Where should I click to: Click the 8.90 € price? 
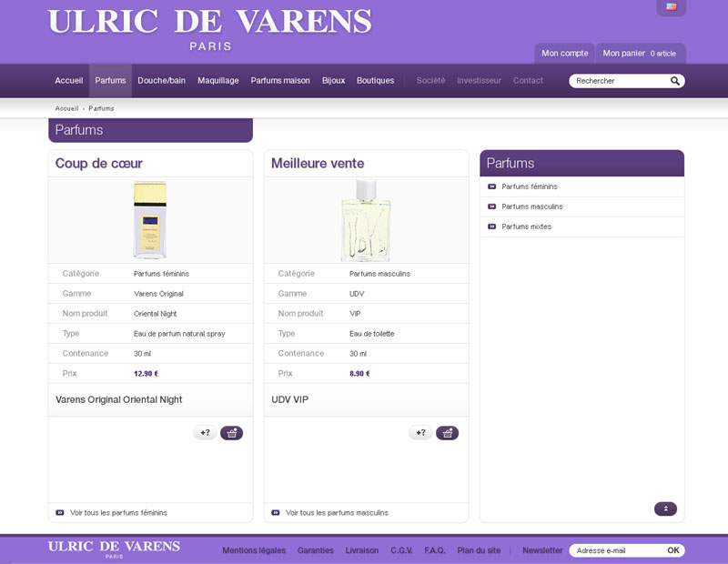[x=359, y=374]
